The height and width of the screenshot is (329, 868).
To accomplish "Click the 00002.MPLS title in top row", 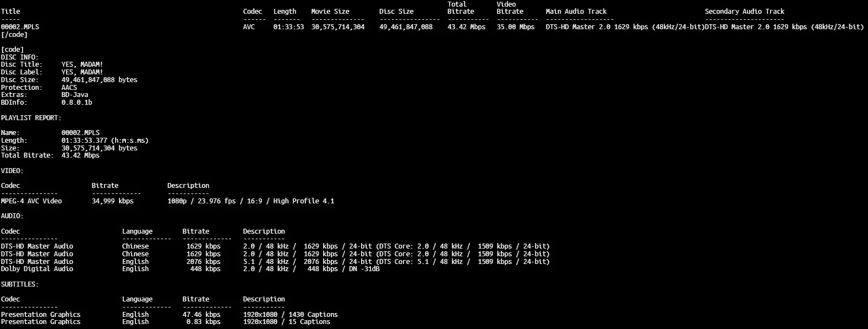I will [x=20, y=27].
